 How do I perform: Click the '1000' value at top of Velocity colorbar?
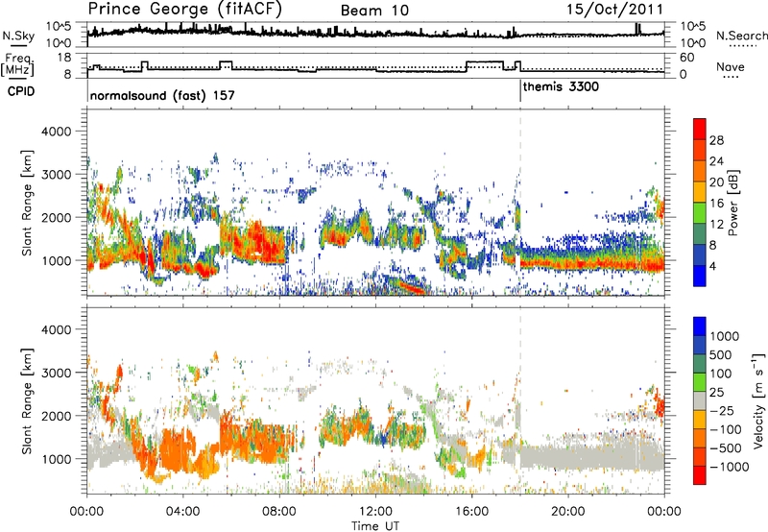pyautogui.click(x=724, y=336)
